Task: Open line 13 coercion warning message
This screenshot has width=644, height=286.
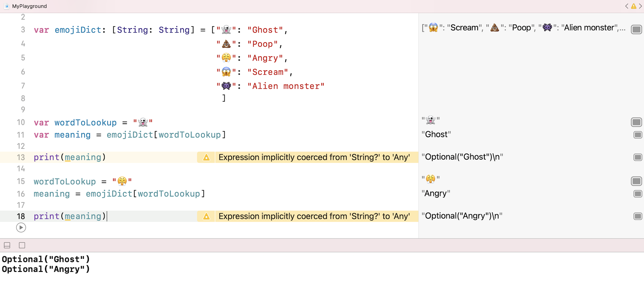Action: [x=314, y=157]
